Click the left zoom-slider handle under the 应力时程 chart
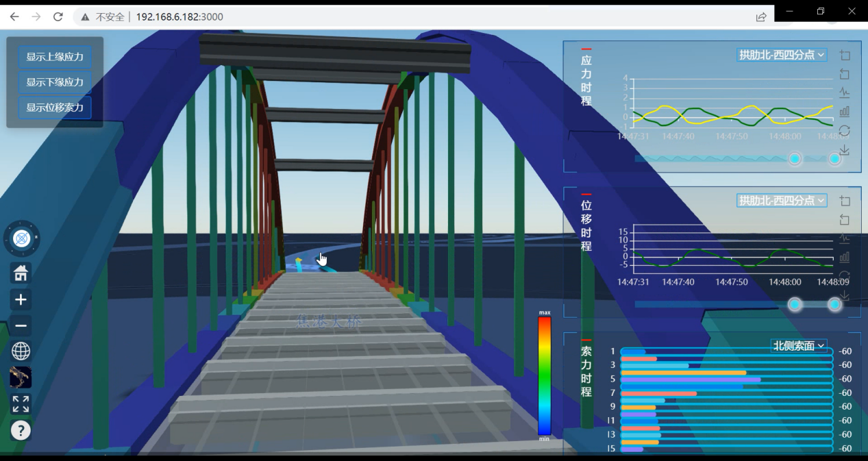Image resolution: width=868 pixels, height=461 pixels. 795,159
